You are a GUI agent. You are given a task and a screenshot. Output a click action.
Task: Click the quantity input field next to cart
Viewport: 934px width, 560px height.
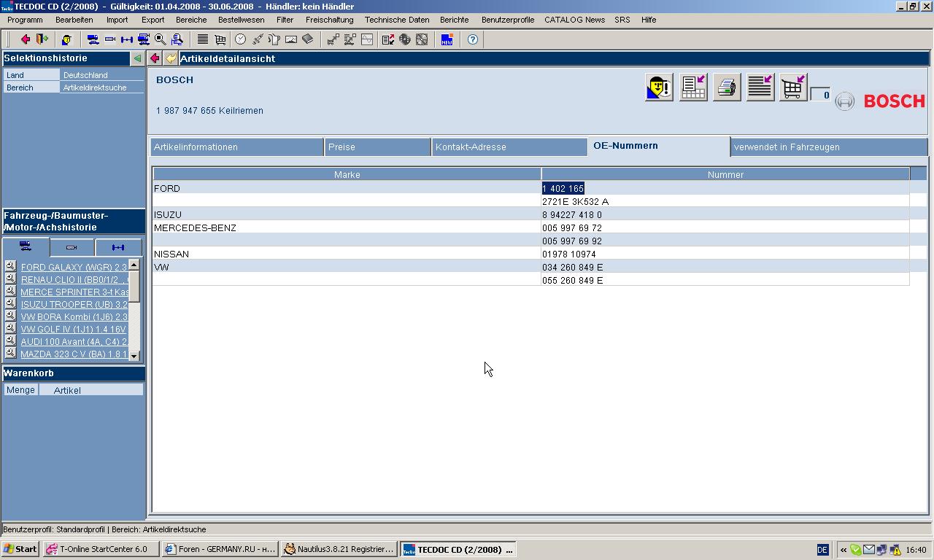821,95
